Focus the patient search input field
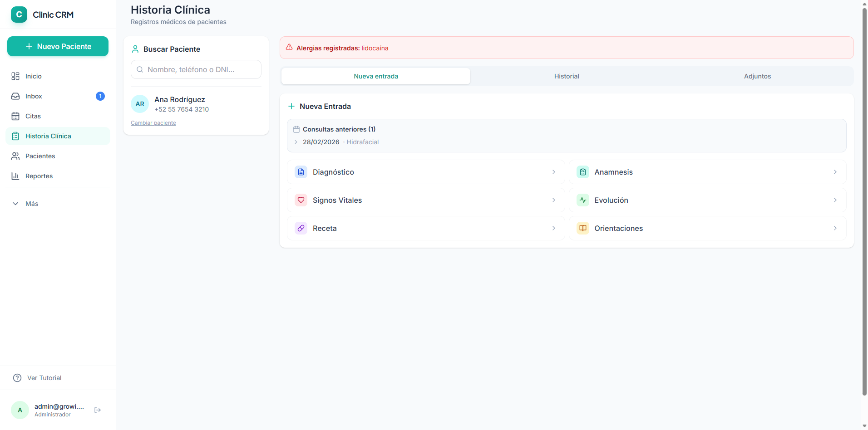This screenshot has width=868, height=430. click(x=196, y=69)
